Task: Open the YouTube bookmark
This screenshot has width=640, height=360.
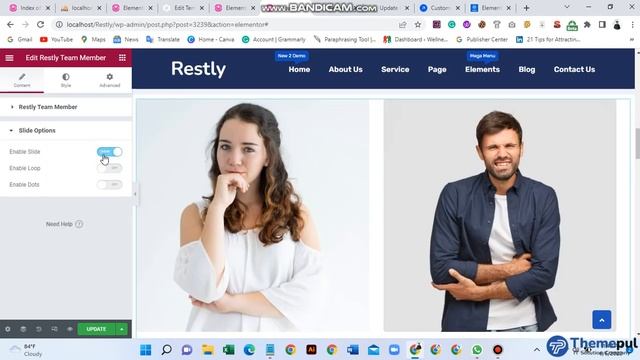Action: click(x=56, y=40)
